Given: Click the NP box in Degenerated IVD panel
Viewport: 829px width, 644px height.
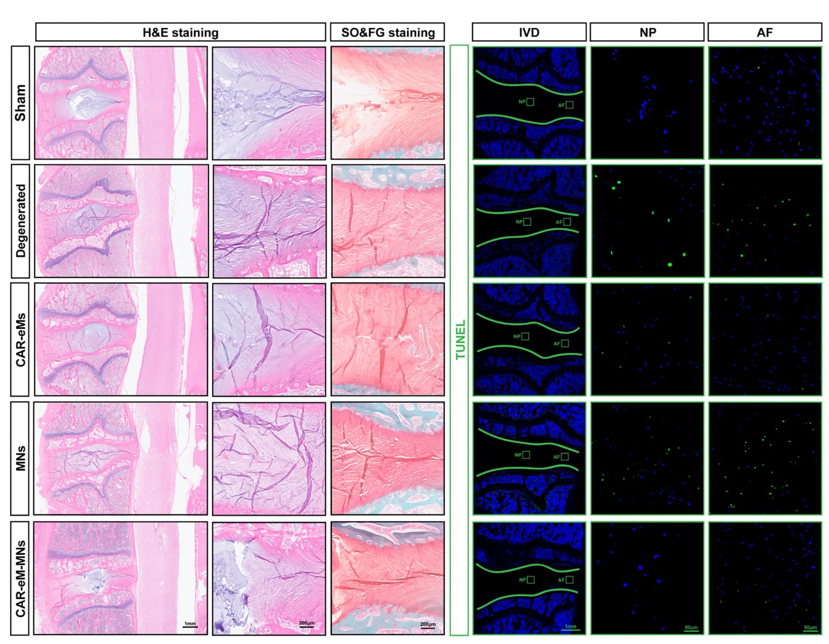Looking at the screenshot, I should (x=527, y=222).
